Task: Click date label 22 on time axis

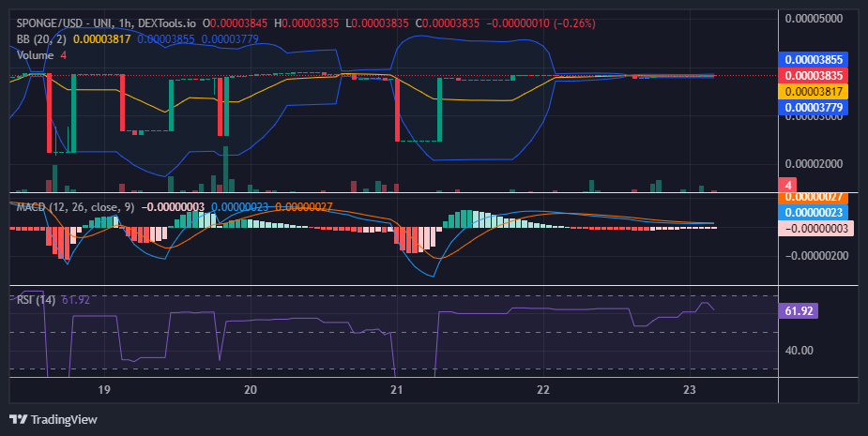Action: (543, 389)
